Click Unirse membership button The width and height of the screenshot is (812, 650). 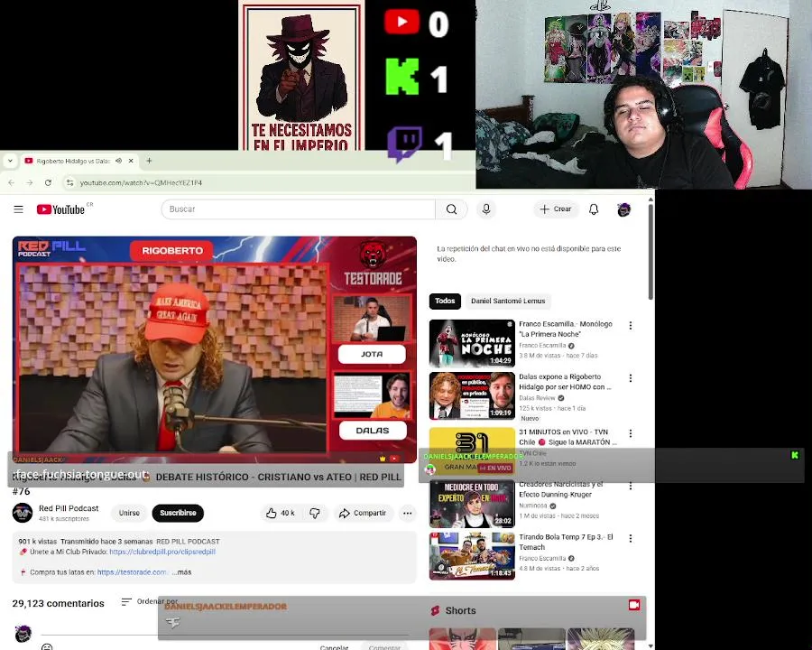pos(129,513)
